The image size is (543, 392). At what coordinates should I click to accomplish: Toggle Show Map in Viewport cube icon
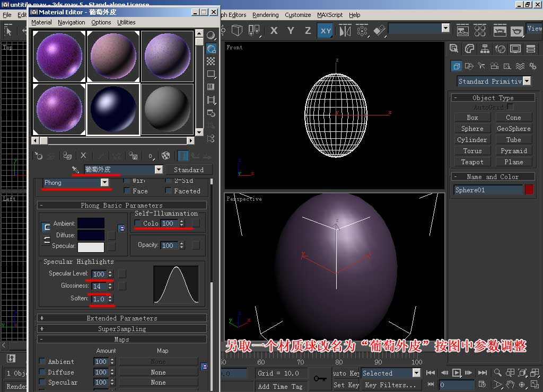pos(166,156)
